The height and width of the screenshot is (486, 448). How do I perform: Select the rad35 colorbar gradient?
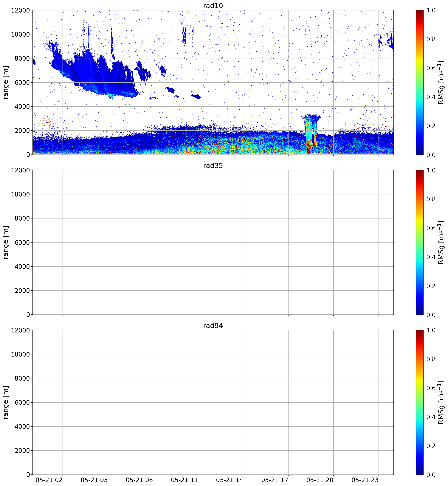click(420, 242)
